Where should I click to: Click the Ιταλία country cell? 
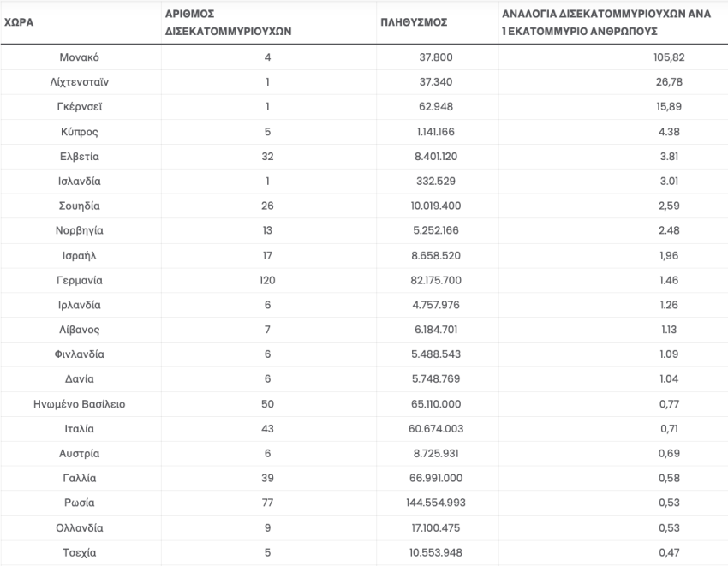81,429
